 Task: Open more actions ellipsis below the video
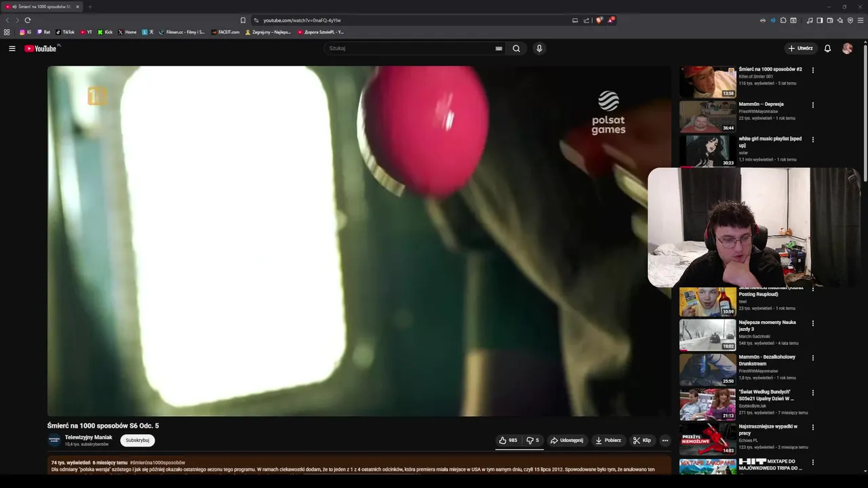pos(665,441)
